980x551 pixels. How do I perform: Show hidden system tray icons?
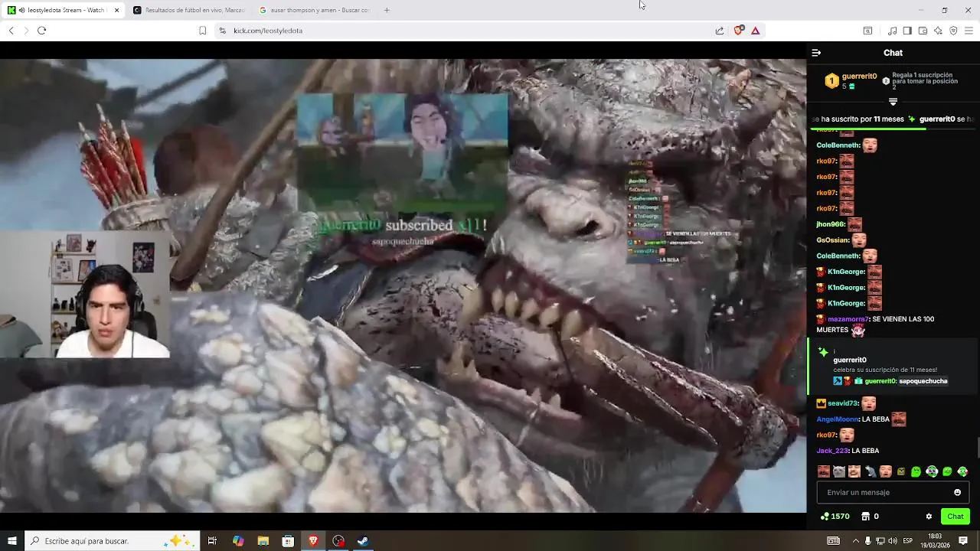(855, 541)
